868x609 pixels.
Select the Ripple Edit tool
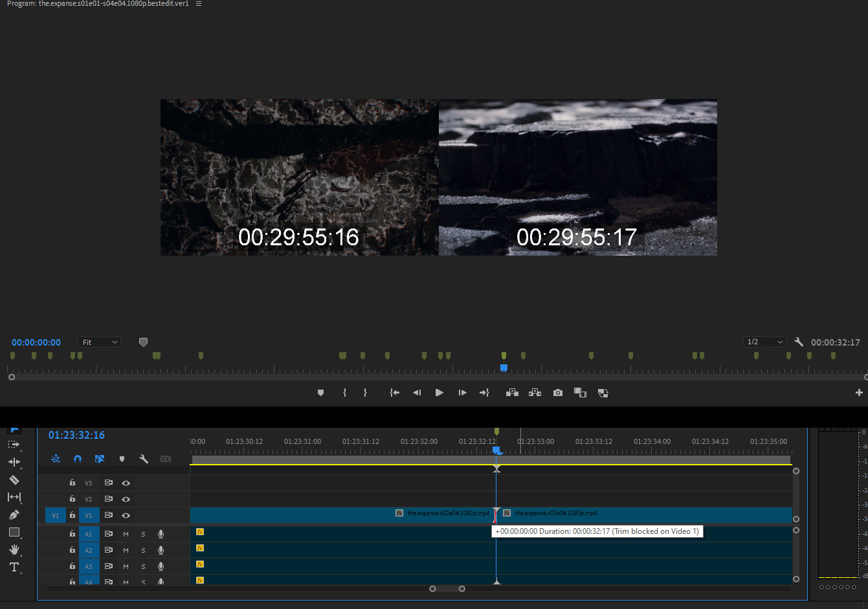click(x=14, y=462)
